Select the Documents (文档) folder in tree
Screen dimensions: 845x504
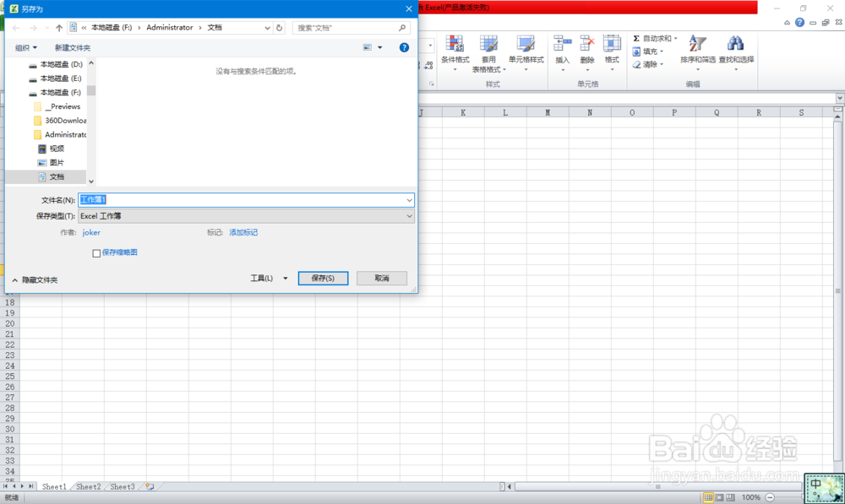[52, 176]
